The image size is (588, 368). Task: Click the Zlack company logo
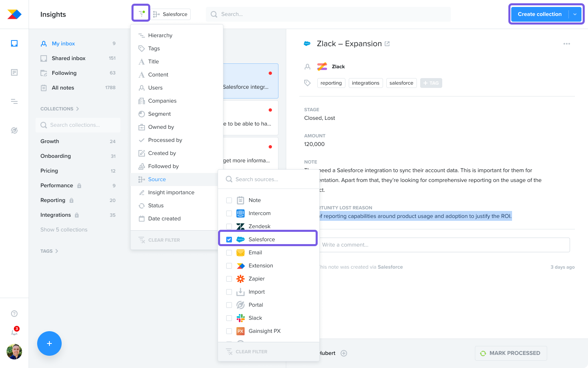[322, 67]
